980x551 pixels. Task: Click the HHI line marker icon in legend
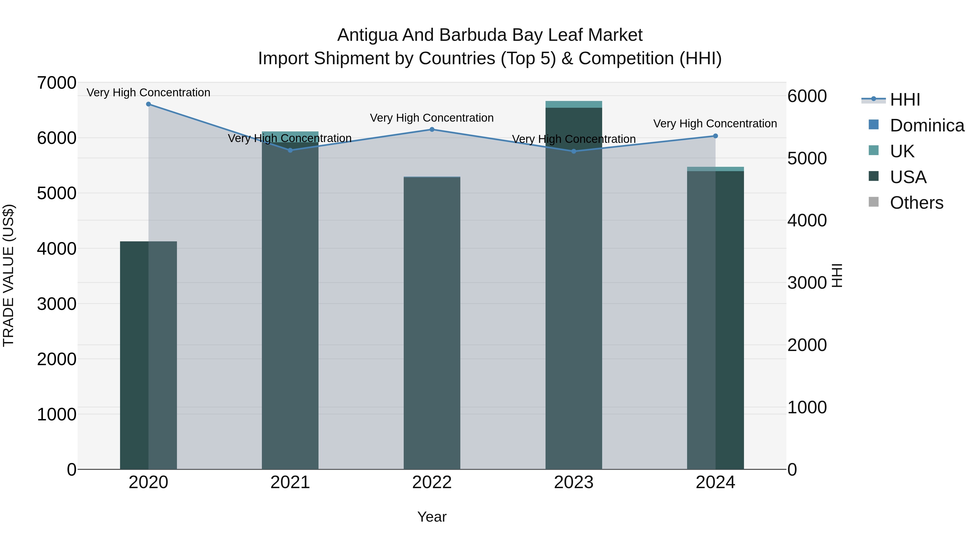point(874,99)
